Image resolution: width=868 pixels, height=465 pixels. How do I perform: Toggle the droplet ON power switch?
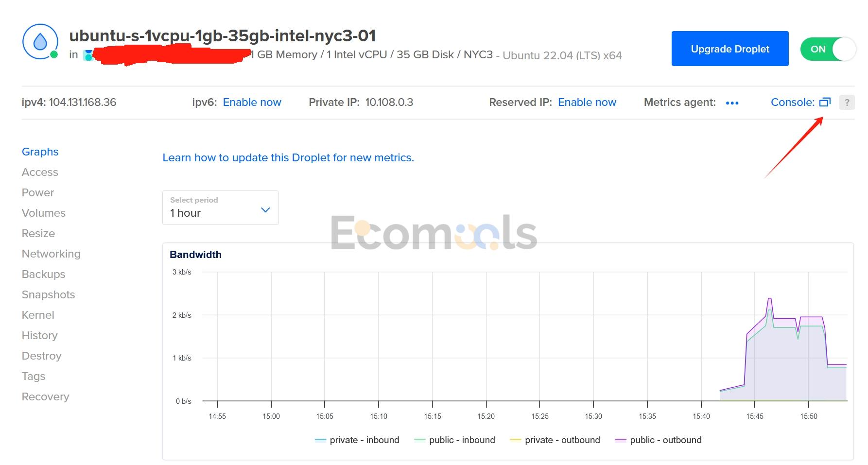pyautogui.click(x=828, y=49)
